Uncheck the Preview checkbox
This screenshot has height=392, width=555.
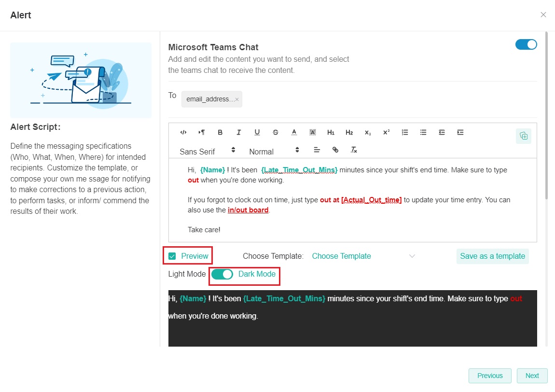tap(172, 256)
